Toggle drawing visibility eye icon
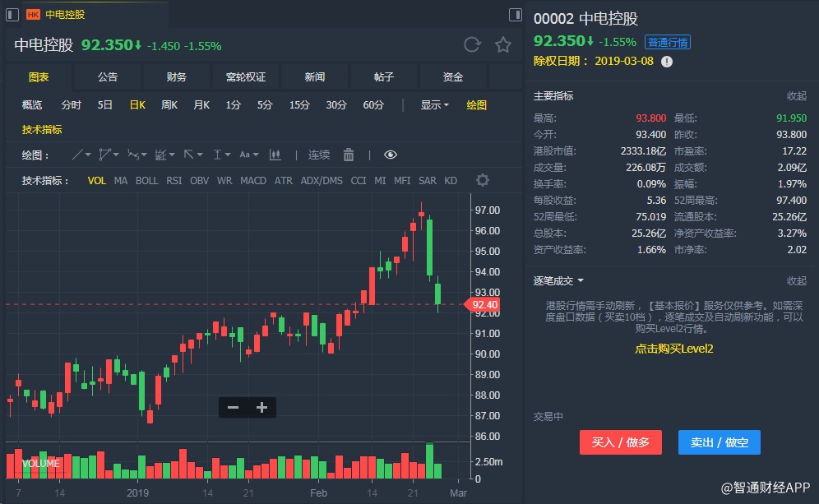This screenshot has height=504, width=819. (x=391, y=155)
